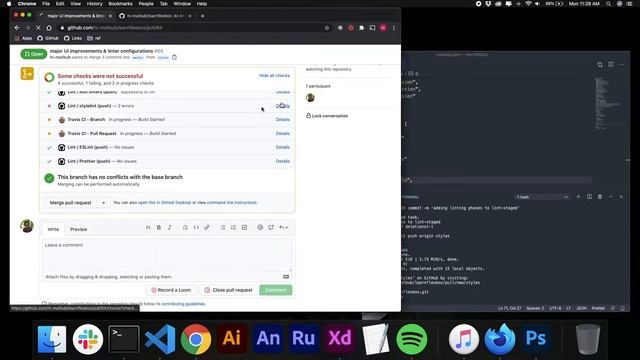Click the participant avatar thumbnail
Viewport: 640px width, 360px height.
pyautogui.click(x=310, y=98)
